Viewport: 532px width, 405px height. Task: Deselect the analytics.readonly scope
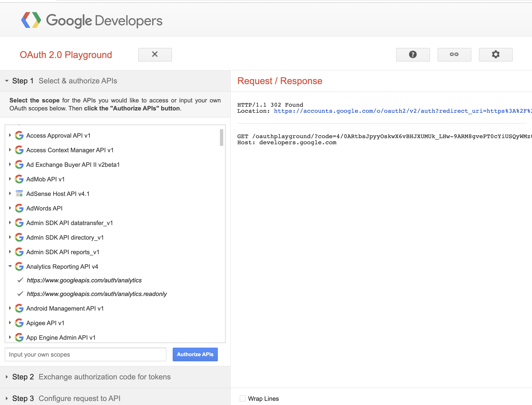pos(20,294)
